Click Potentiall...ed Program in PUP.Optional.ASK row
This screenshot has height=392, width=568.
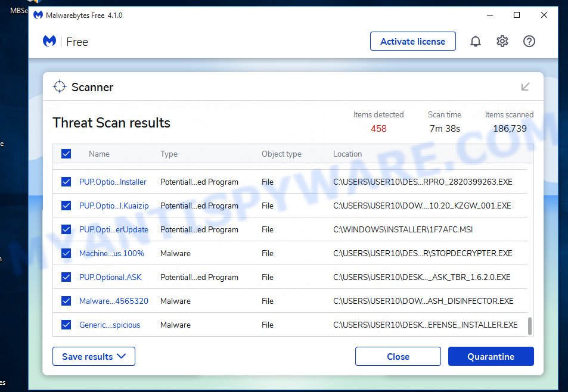199,277
